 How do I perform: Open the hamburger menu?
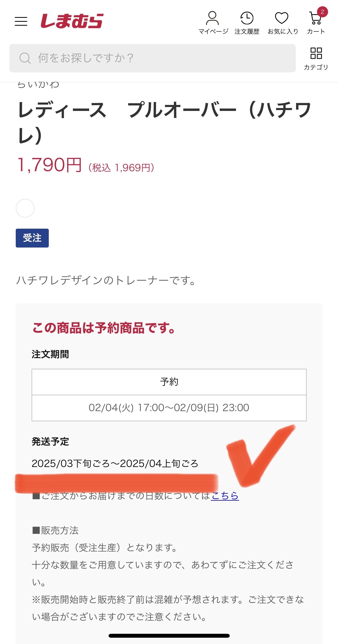(x=21, y=21)
